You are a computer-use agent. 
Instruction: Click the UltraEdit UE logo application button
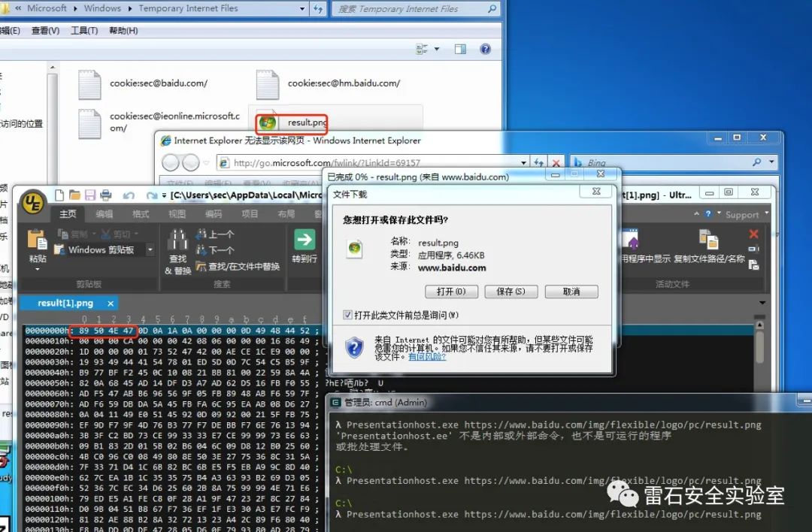point(32,202)
